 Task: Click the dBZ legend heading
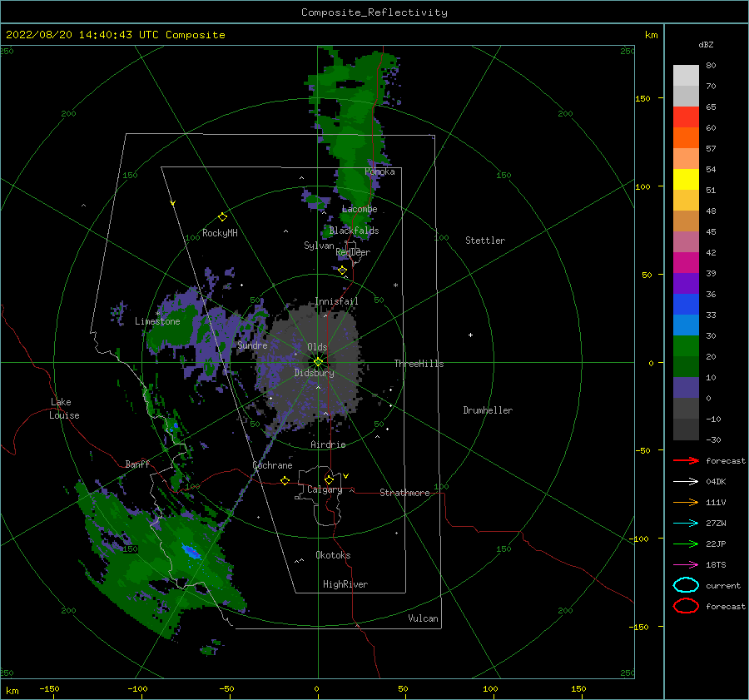[706, 44]
